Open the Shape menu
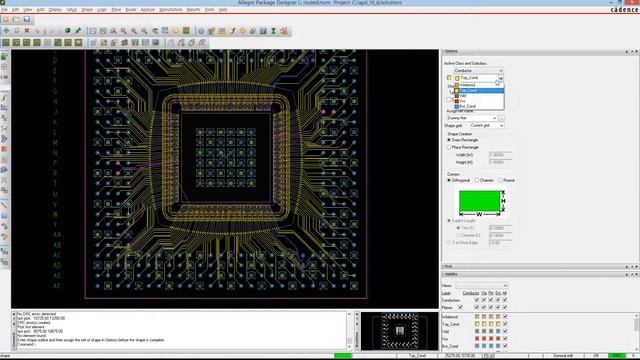 [x=87, y=9]
